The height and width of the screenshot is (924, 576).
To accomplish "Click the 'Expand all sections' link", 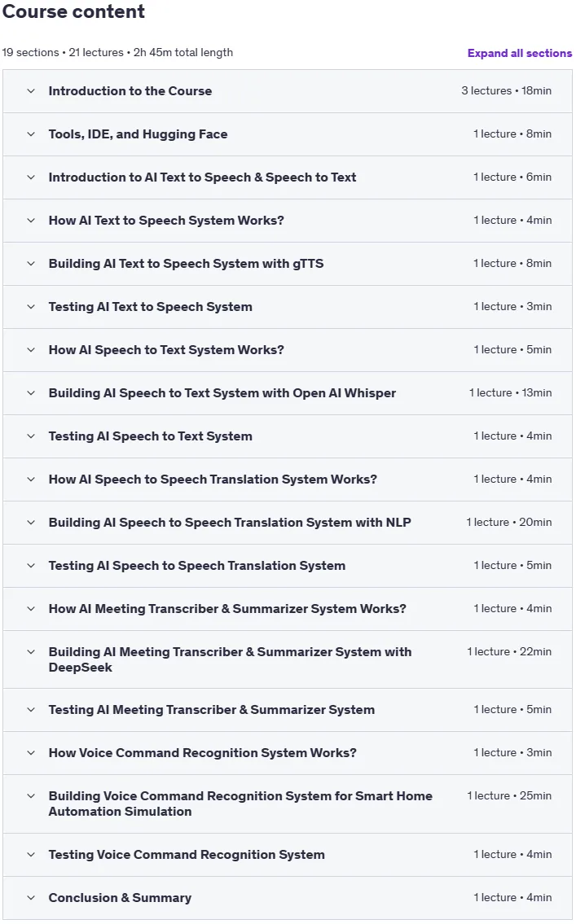I will click(x=520, y=53).
